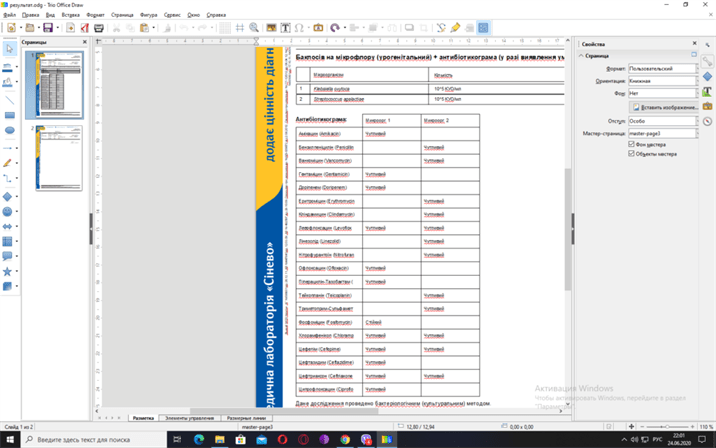Click the zoom-in plus button
The height and width of the screenshot is (448, 716).
[693, 427]
